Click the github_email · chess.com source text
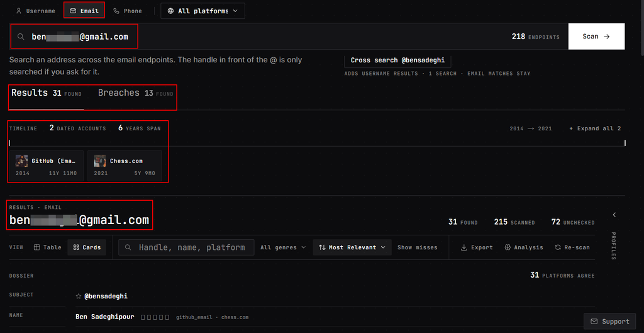The height and width of the screenshot is (333, 644). (x=213, y=317)
